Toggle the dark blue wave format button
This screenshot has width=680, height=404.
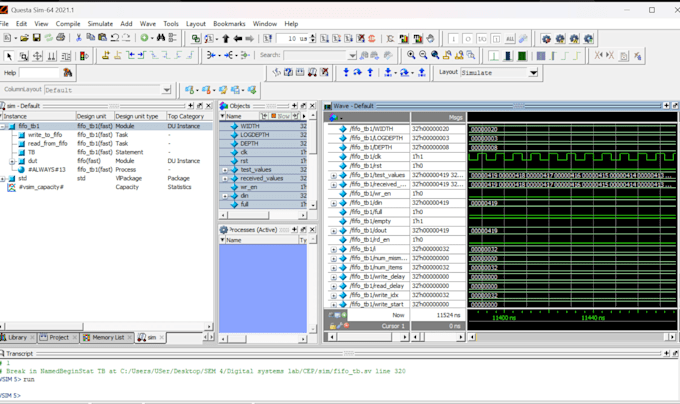coord(508,55)
